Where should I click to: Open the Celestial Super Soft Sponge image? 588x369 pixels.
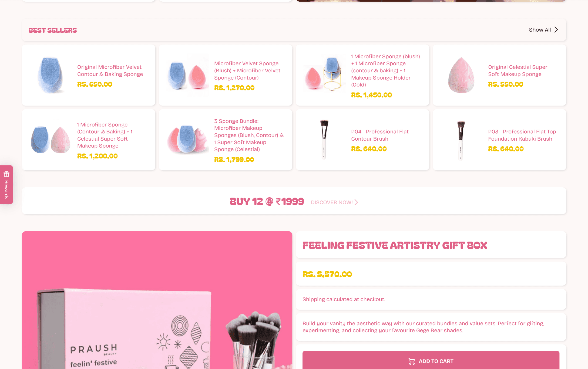[461, 75]
